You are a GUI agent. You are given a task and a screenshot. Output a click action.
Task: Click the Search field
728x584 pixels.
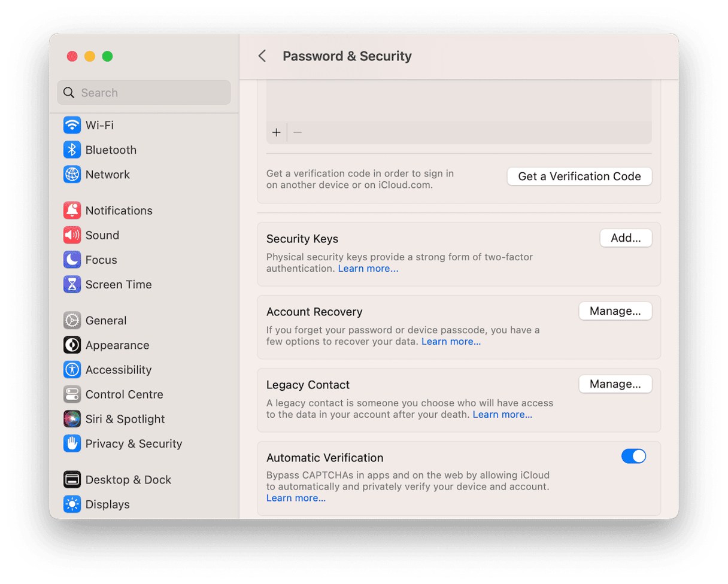(144, 92)
